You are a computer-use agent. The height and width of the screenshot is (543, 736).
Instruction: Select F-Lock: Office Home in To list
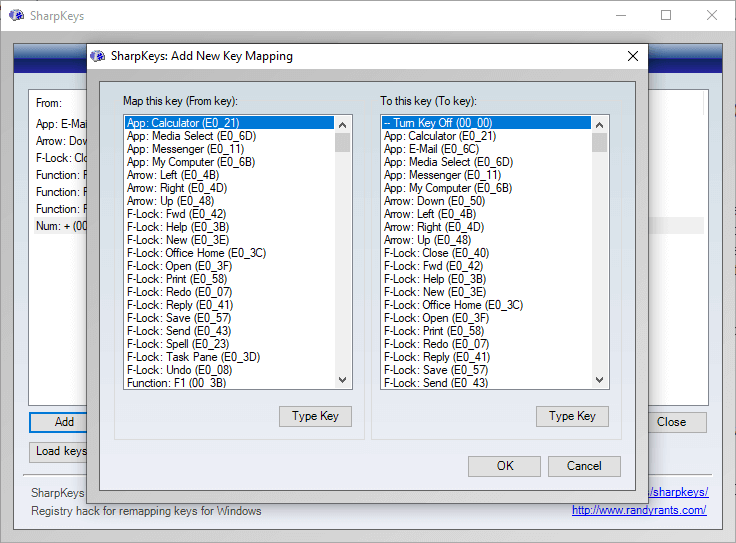click(x=486, y=305)
